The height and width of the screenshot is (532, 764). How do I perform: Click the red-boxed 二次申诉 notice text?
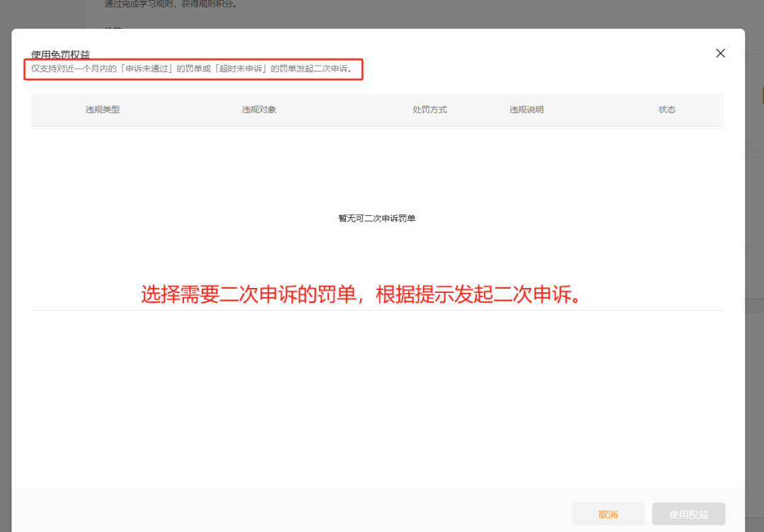194,69
